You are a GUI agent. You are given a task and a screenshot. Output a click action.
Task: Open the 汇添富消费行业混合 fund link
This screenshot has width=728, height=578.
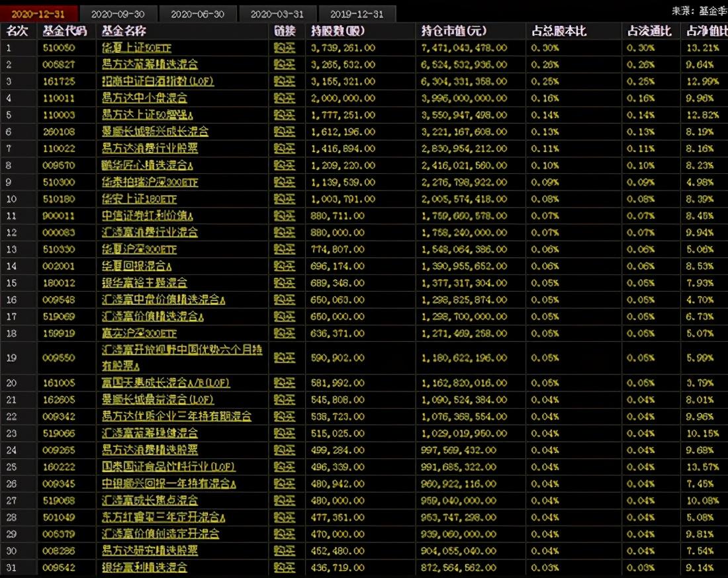[150, 232]
